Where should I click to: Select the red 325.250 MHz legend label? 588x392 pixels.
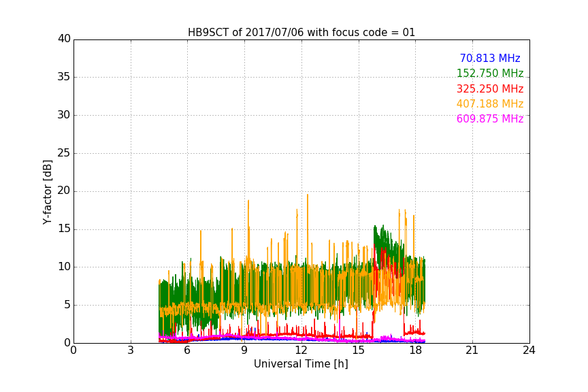[490, 88]
